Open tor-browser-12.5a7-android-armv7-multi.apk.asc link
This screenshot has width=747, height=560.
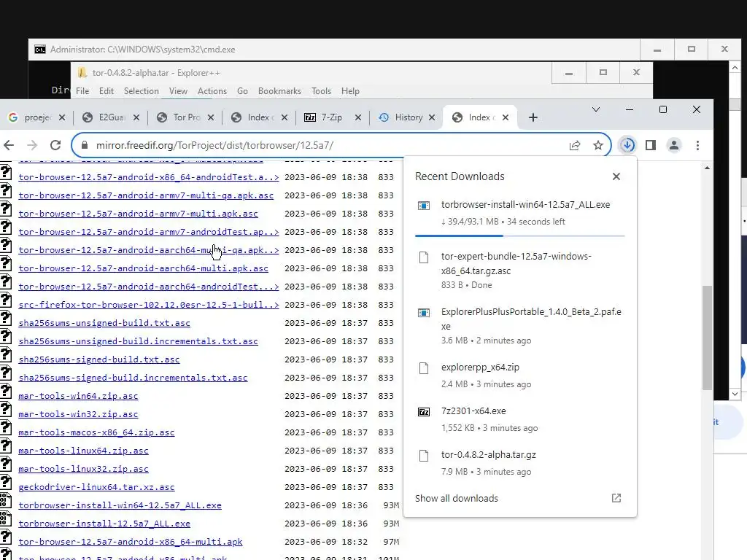tap(138, 214)
